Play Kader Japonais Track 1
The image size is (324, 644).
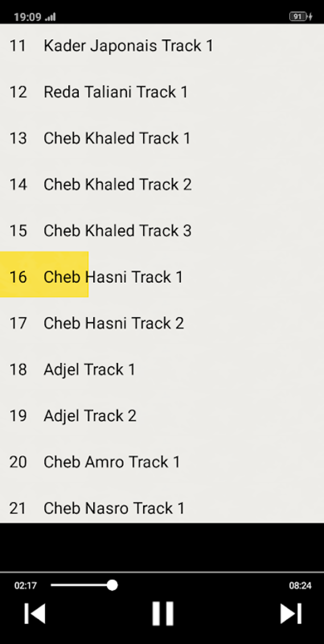click(x=128, y=46)
